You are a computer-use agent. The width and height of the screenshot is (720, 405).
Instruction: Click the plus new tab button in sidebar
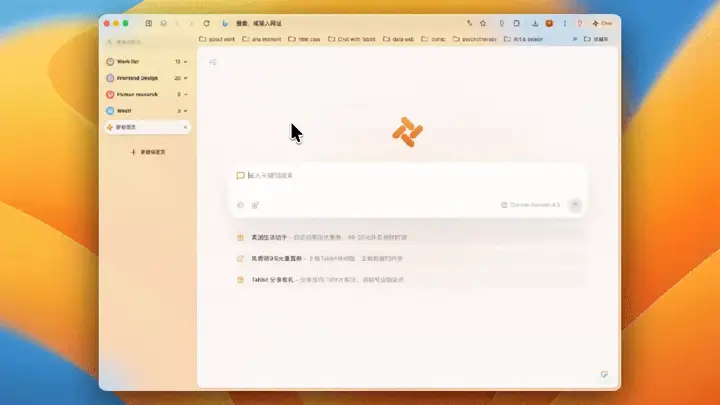click(x=148, y=152)
